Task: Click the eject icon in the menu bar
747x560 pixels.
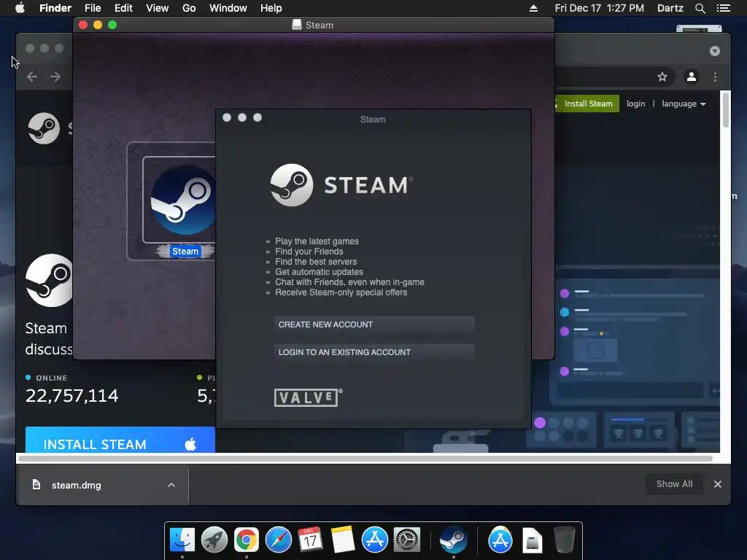Action: 533,8
